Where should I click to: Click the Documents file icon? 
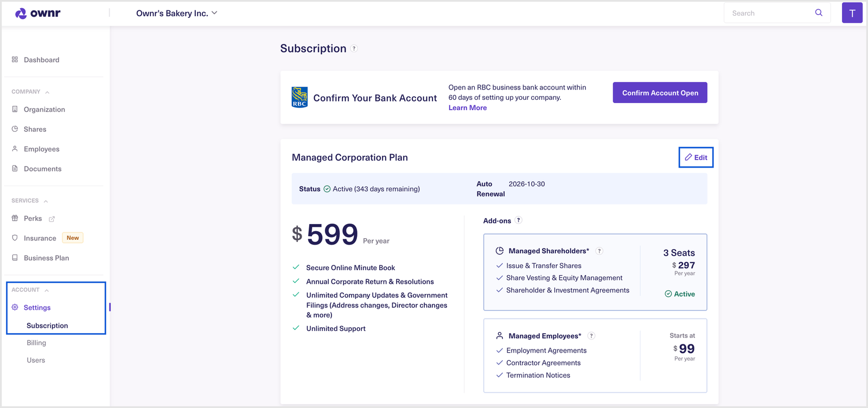(x=15, y=169)
